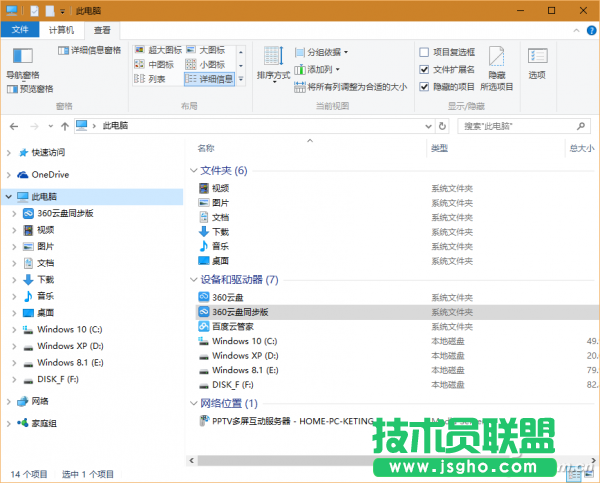The width and height of the screenshot is (600, 483).
Task: Go back with the Back arrow
Action: coord(14,126)
